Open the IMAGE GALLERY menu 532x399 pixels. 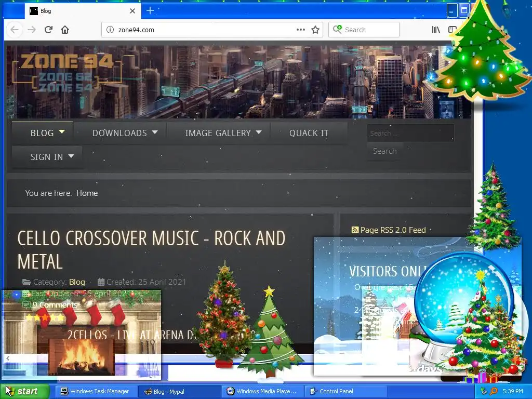pos(218,133)
